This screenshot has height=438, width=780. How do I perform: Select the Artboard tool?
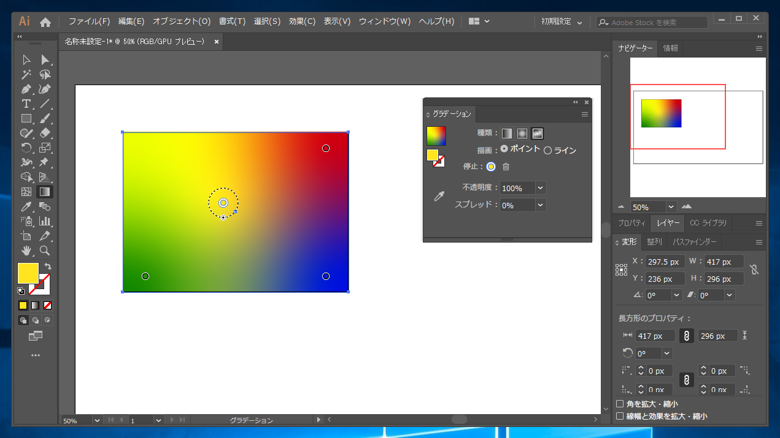pyautogui.click(x=26, y=236)
